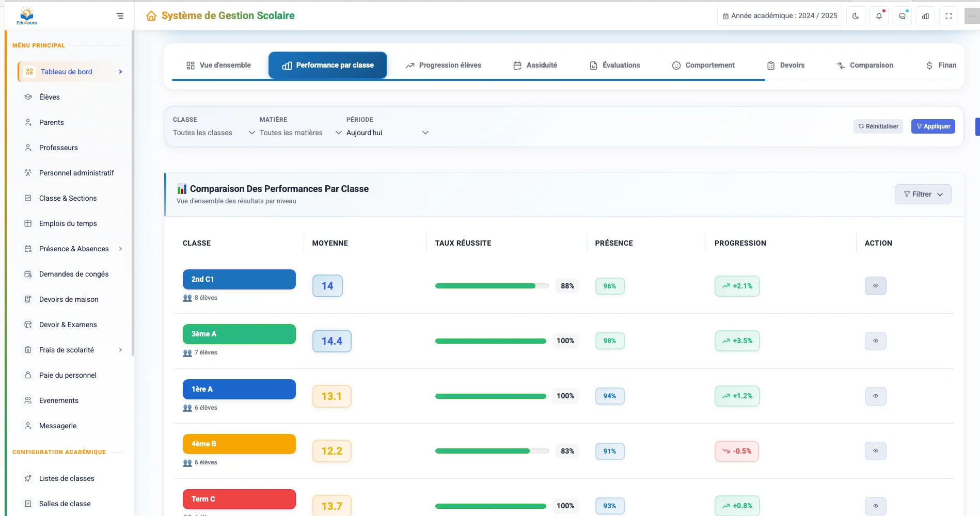
Task: Open the Période dropdown showing Aujourd'hui
Action: click(387, 133)
